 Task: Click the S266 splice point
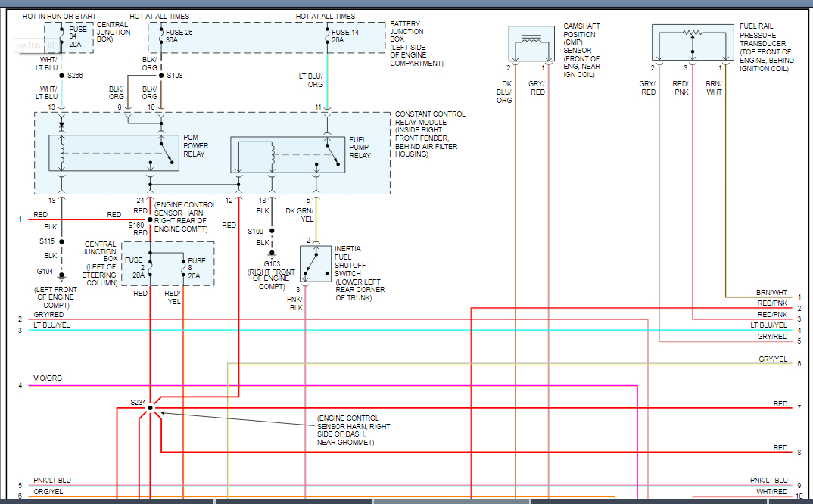coord(62,76)
